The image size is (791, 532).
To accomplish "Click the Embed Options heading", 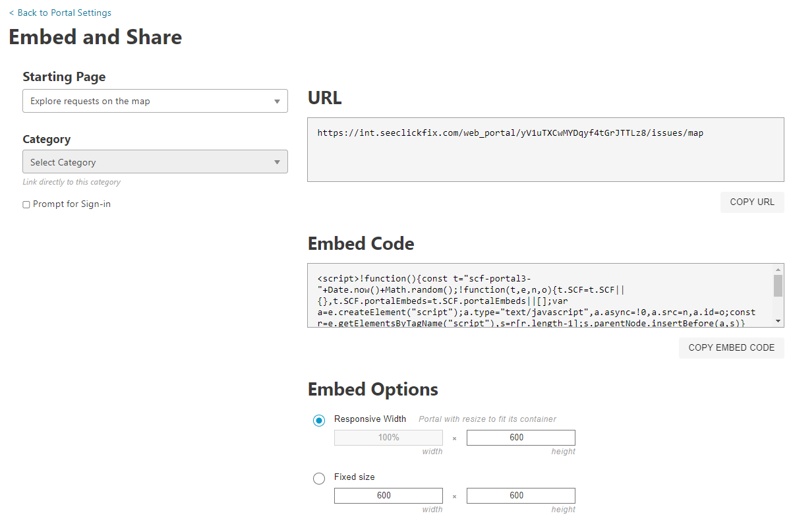I will coord(373,389).
